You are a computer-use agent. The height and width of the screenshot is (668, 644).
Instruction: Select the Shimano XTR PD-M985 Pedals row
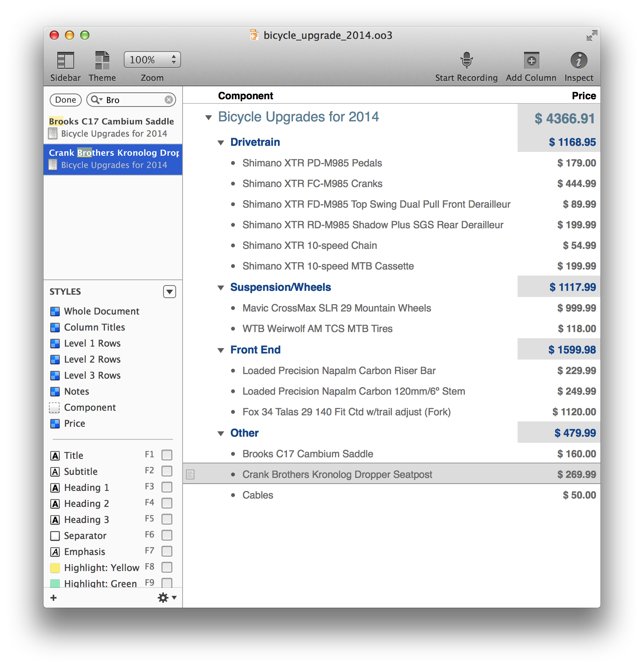pos(392,163)
